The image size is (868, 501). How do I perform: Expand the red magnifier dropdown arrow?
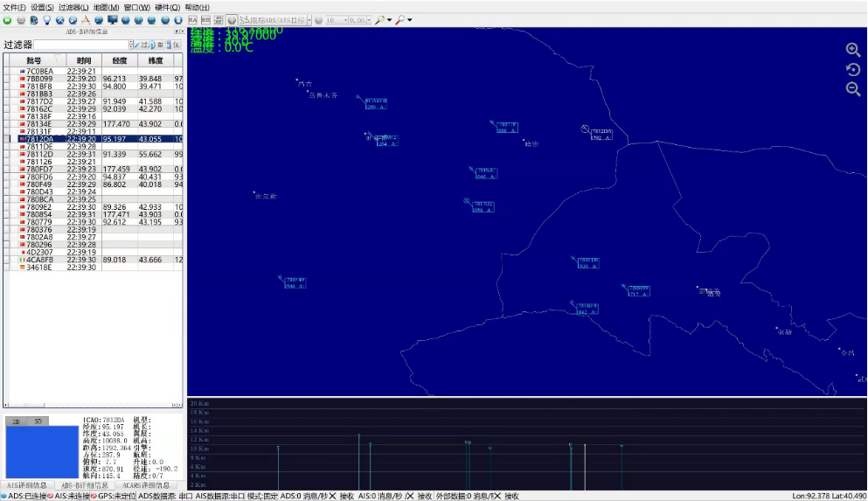pos(410,19)
